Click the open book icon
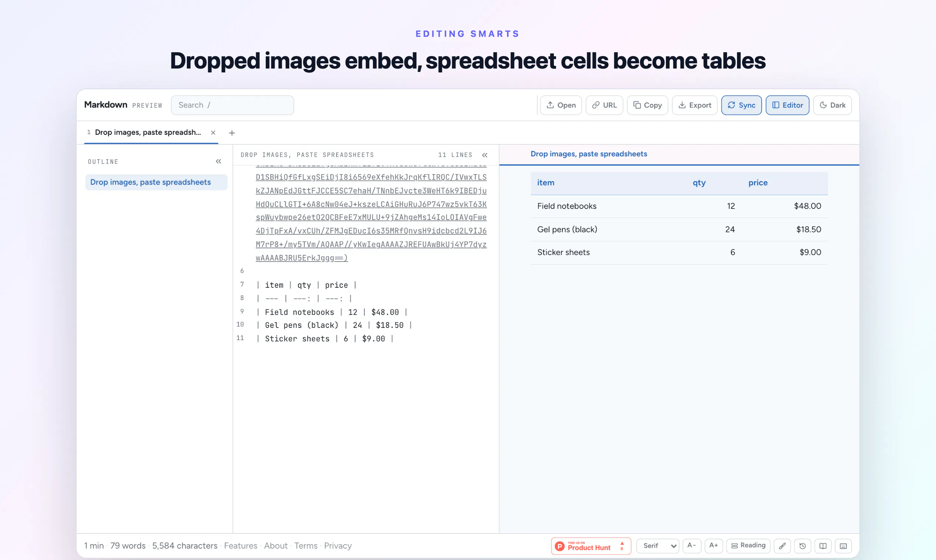 [x=823, y=546]
